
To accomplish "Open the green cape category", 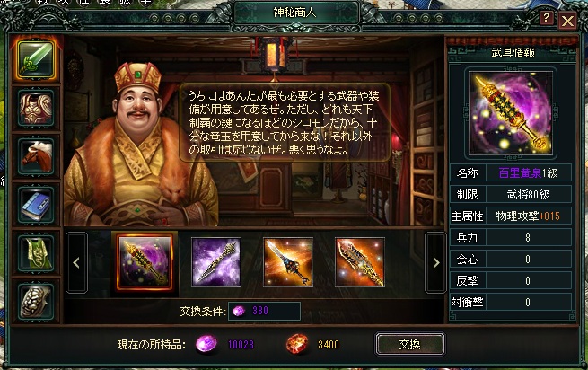I will (36, 253).
